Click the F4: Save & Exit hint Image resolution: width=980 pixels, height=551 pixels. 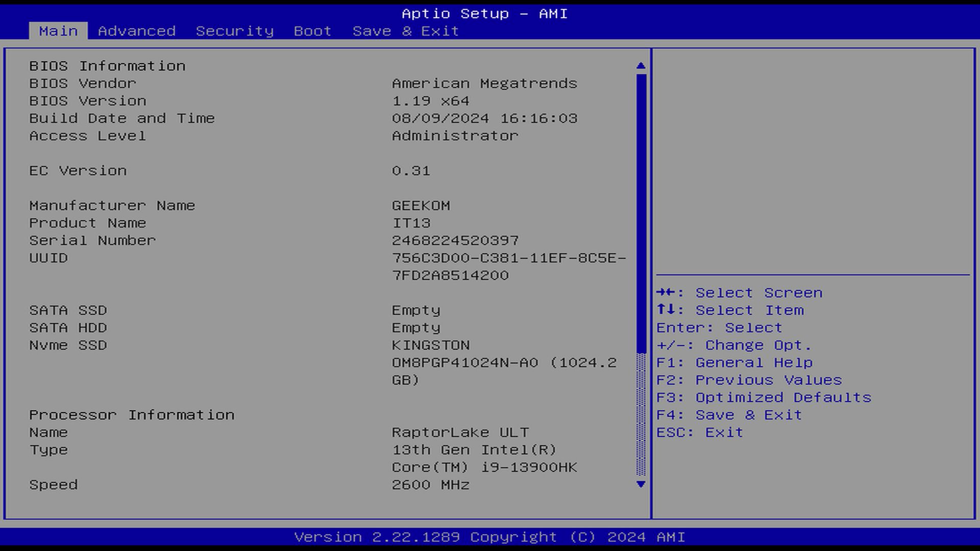tap(729, 415)
